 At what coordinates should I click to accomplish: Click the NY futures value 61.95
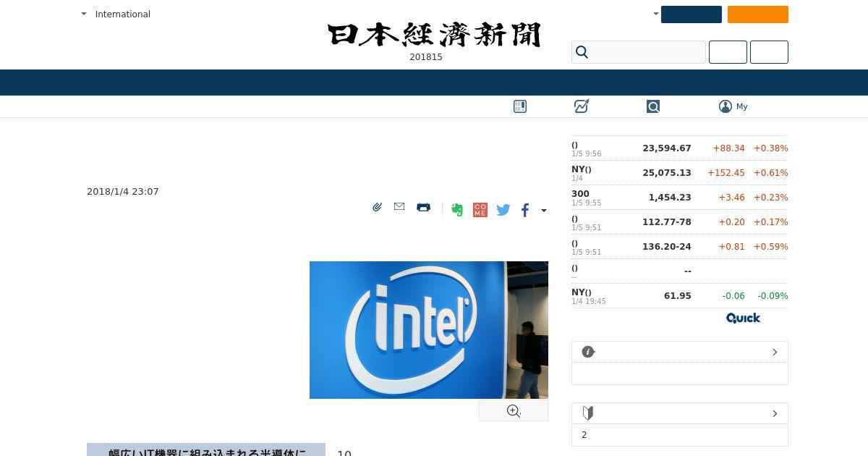coord(678,296)
